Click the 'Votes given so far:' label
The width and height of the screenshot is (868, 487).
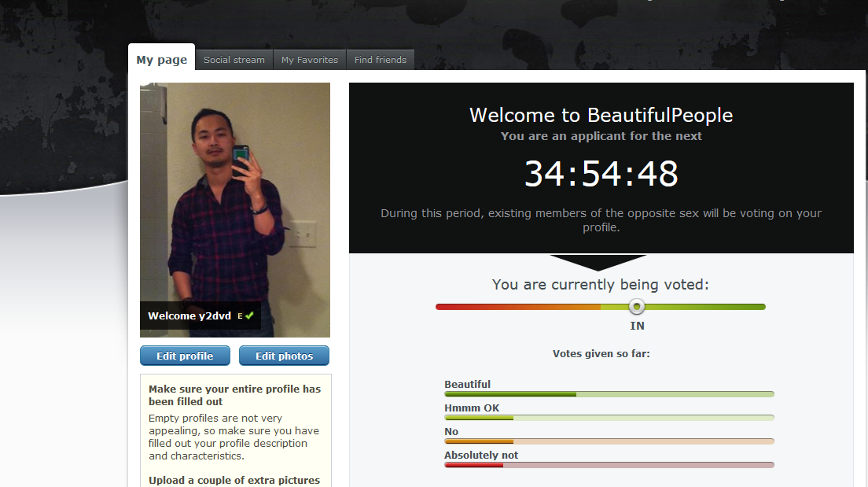[x=601, y=353]
